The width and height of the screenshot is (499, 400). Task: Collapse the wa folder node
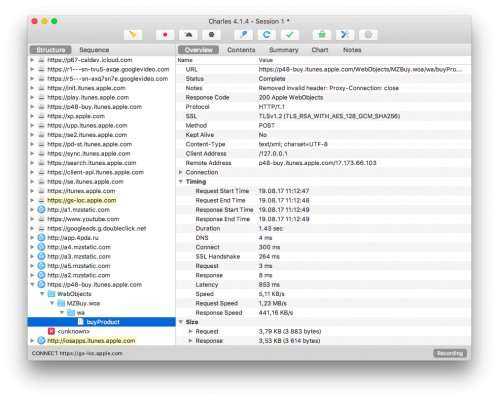[x=62, y=312]
